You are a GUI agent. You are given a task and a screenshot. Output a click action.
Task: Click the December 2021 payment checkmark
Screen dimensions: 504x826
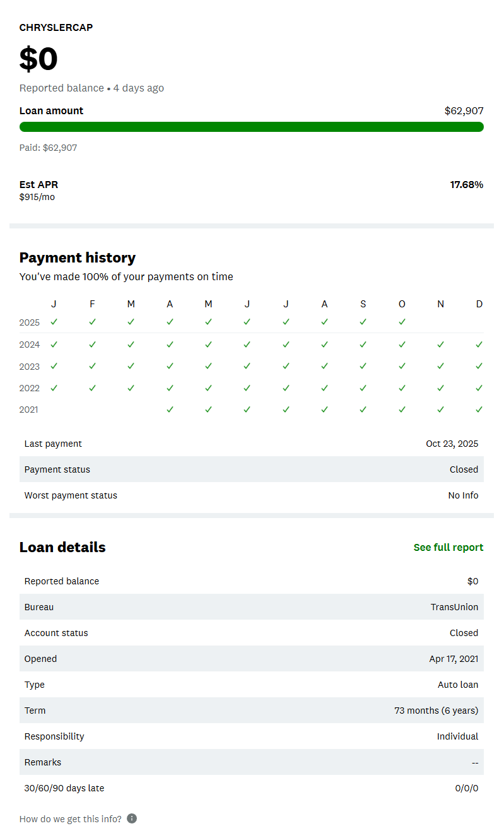click(x=479, y=410)
